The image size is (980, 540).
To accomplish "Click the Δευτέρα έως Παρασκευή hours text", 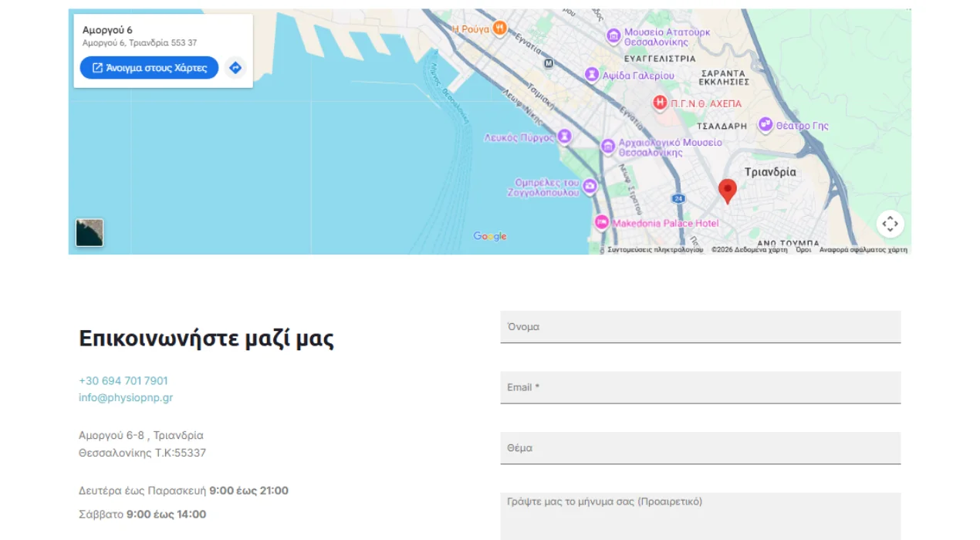I will (x=184, y=491).
